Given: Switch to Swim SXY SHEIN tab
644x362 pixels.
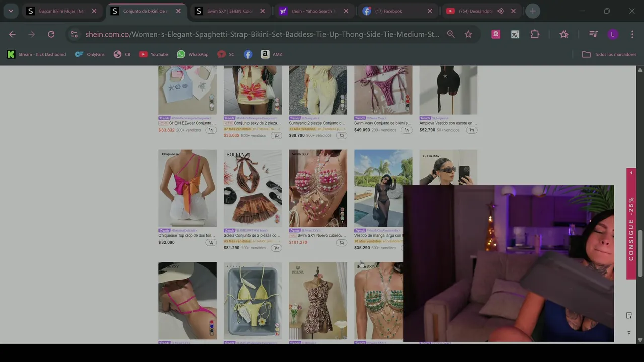Looking at the screenshot, I should (230, 11).
